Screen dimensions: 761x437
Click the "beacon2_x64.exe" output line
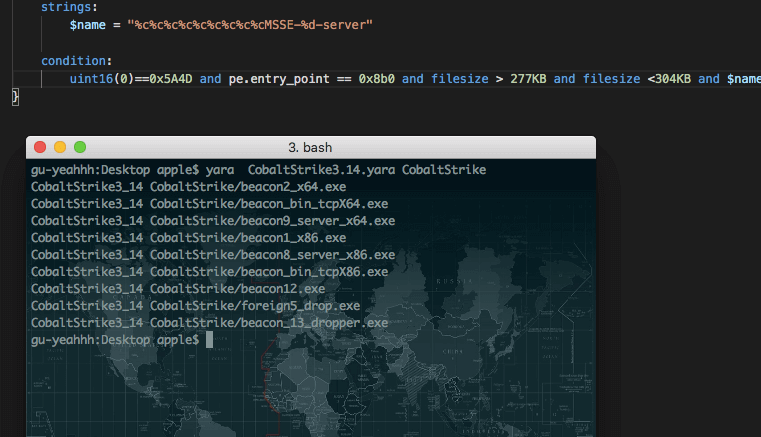(x=189, y=187)
